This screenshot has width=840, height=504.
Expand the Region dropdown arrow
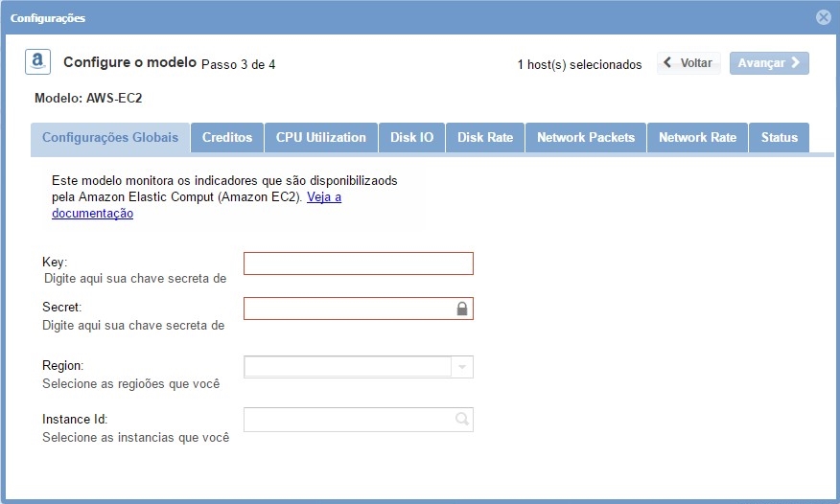pyautogui.click(x=462, y=368)
